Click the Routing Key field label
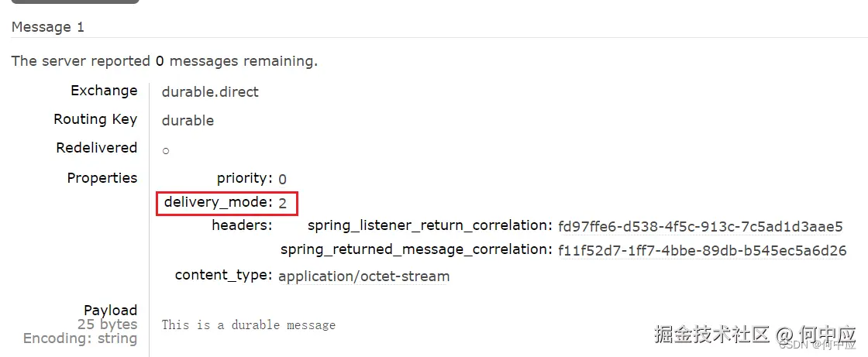868x357 pixels. pyautogui.click(x=95, y=119)
